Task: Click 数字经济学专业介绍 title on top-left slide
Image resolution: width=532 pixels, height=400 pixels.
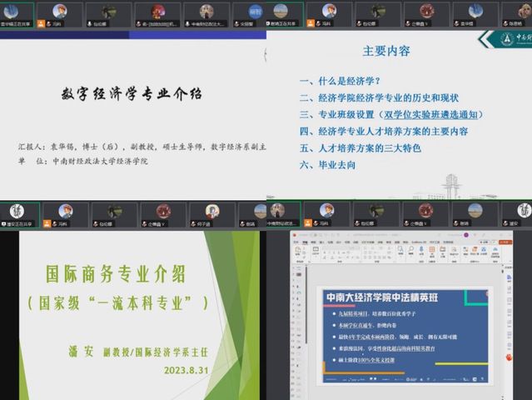Action: (132, 92)
